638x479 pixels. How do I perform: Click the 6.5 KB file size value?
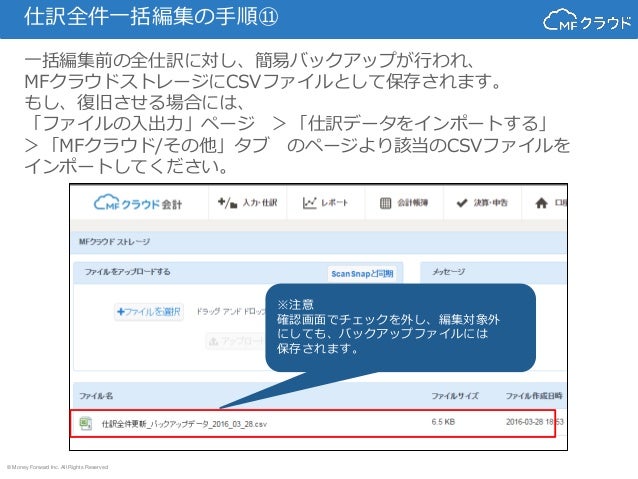coord(443,422)
